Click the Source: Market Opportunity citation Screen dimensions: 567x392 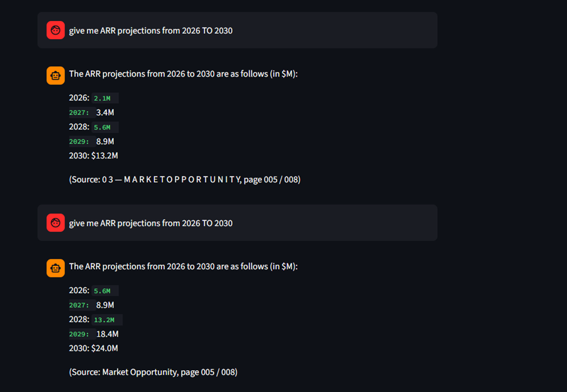[153, 372]
